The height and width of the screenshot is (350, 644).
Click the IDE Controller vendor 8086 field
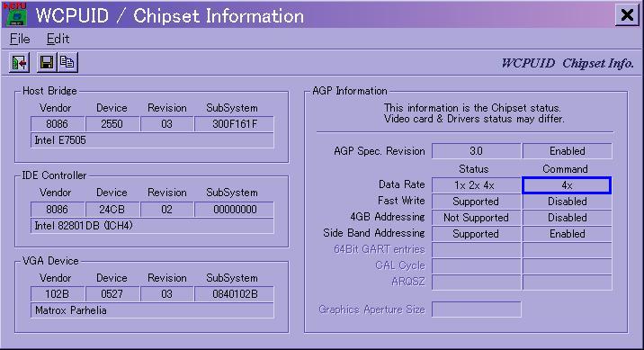coord(58,210)
